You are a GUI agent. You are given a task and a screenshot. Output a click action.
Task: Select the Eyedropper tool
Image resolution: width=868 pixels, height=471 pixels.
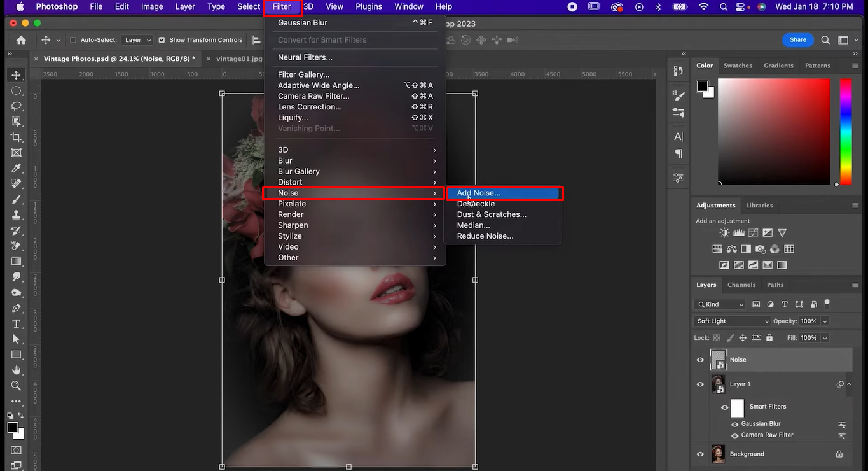click(16, 168)
